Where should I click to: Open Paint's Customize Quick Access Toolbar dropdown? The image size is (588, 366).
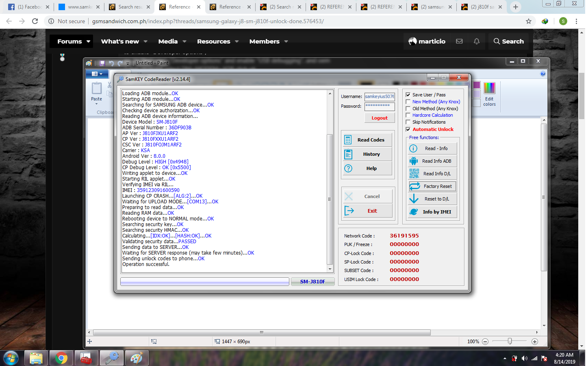(128, 63)
